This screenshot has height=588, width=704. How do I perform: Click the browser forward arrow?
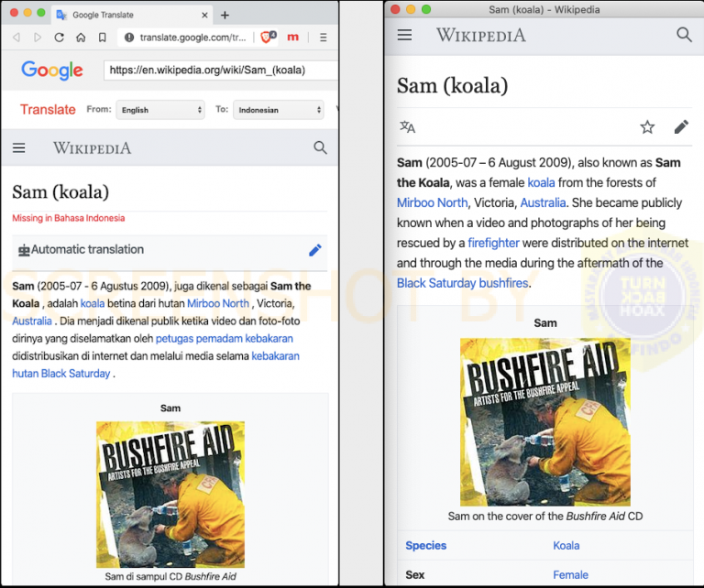(x=38, y=38)
